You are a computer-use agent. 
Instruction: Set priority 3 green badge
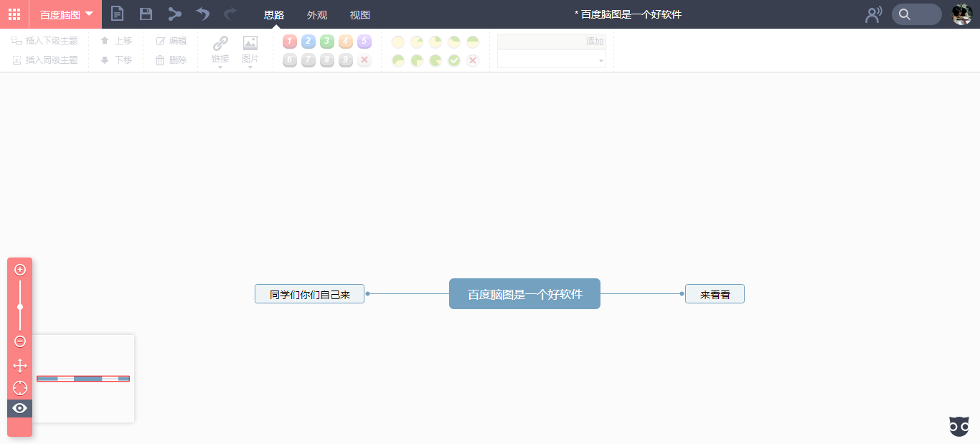pos(327,42)
